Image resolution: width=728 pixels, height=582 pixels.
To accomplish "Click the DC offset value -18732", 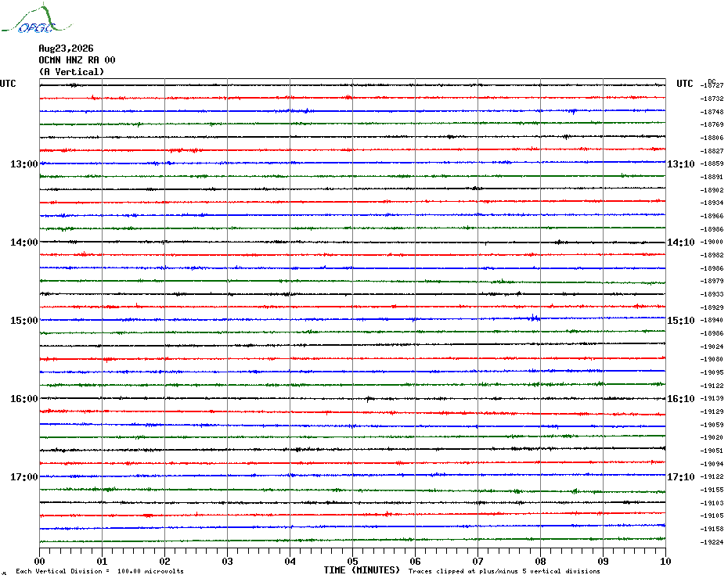I will click(712, 99).
